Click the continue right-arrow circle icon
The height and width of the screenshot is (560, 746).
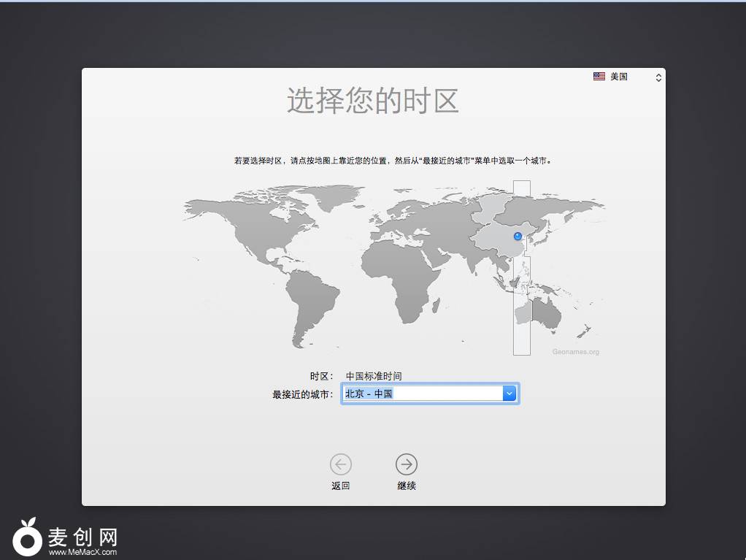(406, 464)
